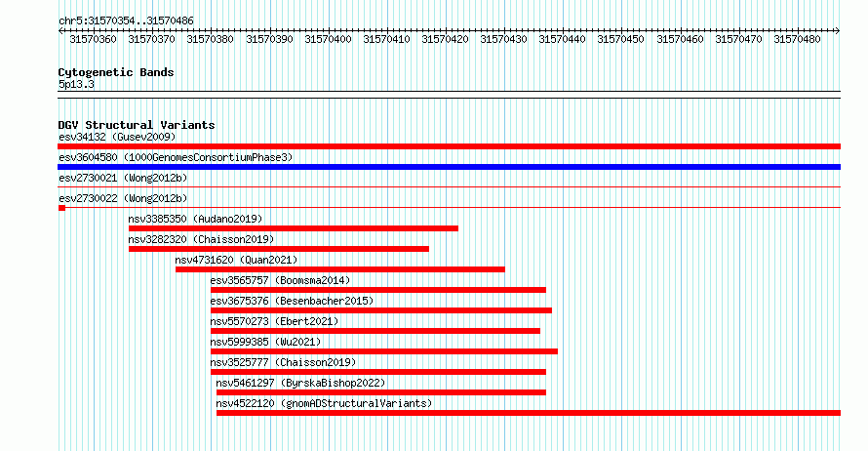Image resolution: width=868 pixels, height=451 pixels.
Task: Click ruler position 31570420
Action: 445,39
